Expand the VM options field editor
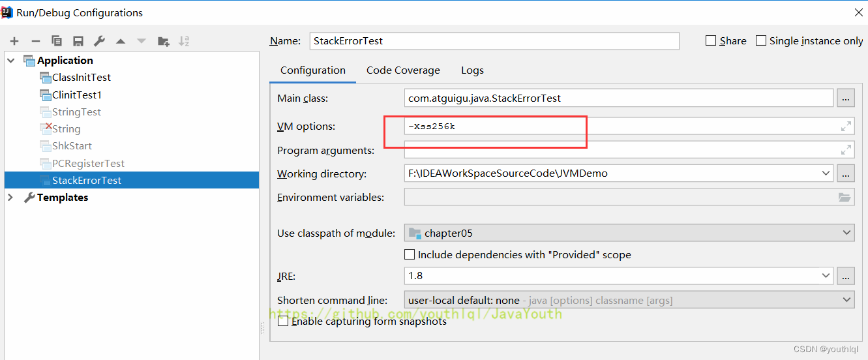This screenshot has width=868, height=360. [x=846, y=126]
